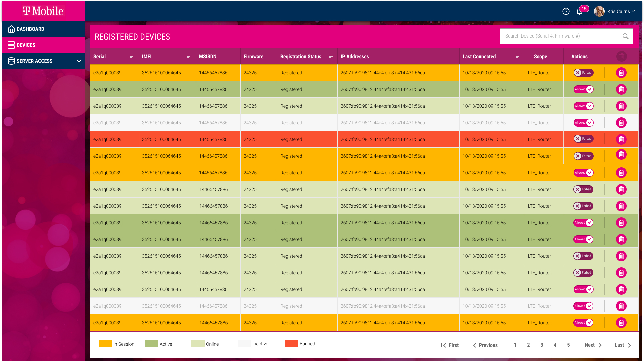Sort by IMEI using its sort icon
Viewport: 644px width, 361px height.
189,56
